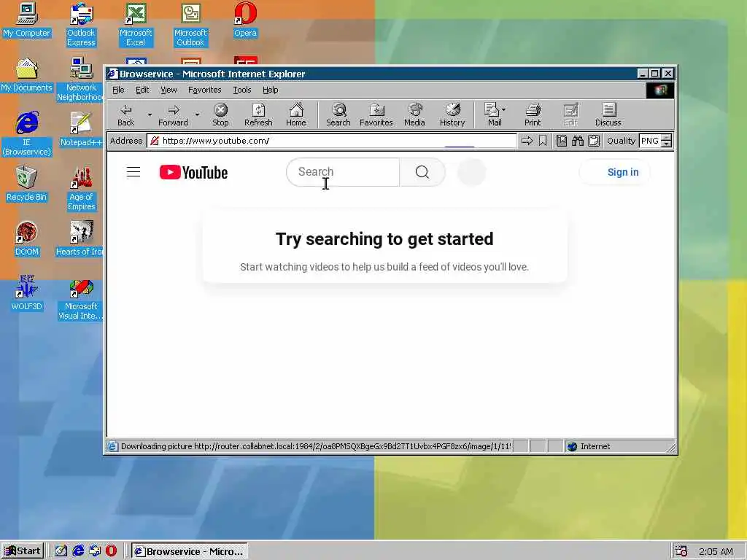Select the DOOM desktop shortcut
Image resolution: width=747 pixels, height=560 pixels.
point(27,239)
